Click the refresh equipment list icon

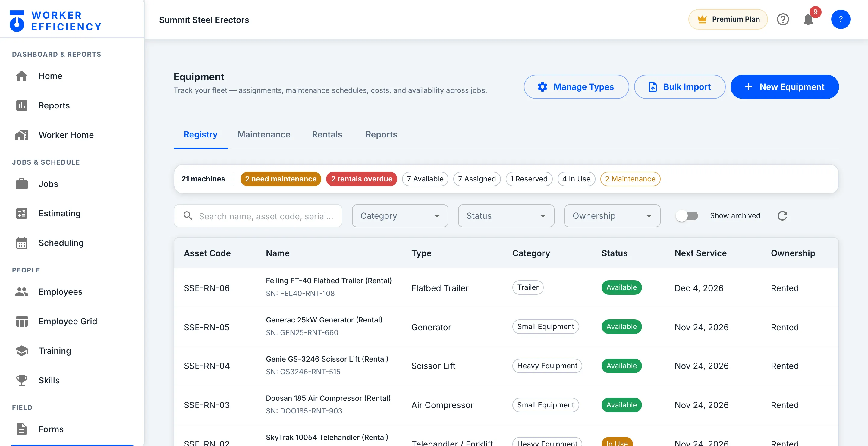(782, 215)
